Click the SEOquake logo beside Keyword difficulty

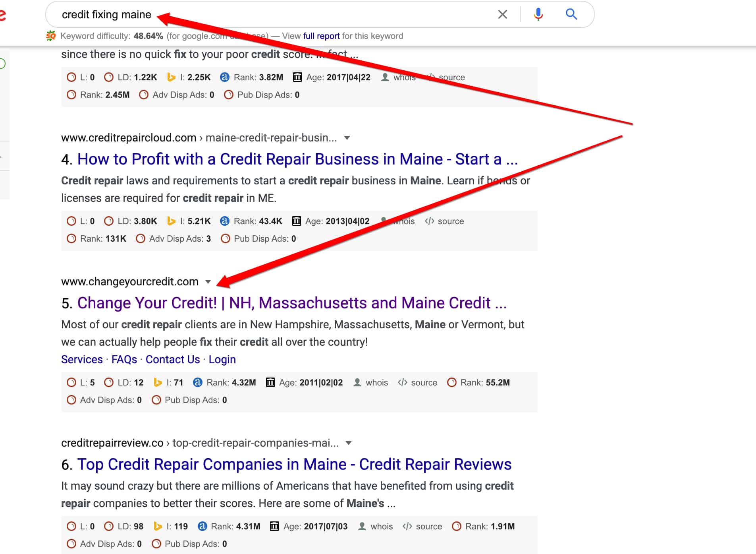pyautogui.click(x=51, y=36)
